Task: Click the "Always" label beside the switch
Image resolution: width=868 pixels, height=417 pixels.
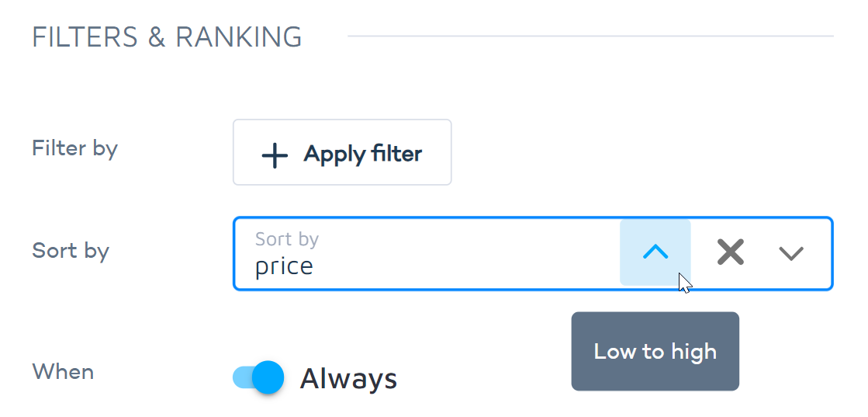Action: coord(348,379)
